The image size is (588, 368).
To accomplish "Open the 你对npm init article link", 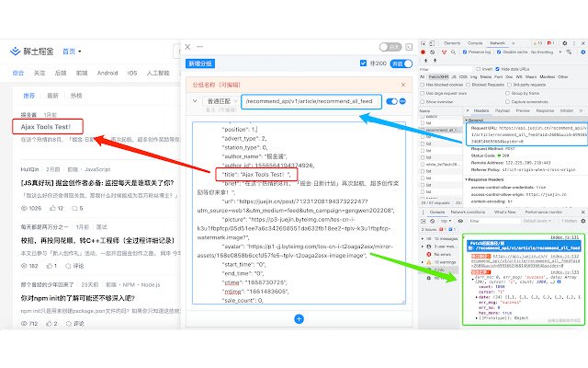I will pyautogui.click(x=77, y=298).
